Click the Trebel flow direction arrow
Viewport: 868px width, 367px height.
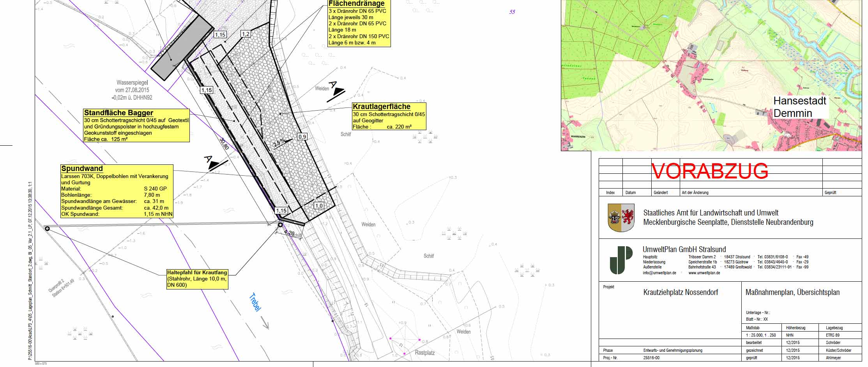click(x=264, y=323)
